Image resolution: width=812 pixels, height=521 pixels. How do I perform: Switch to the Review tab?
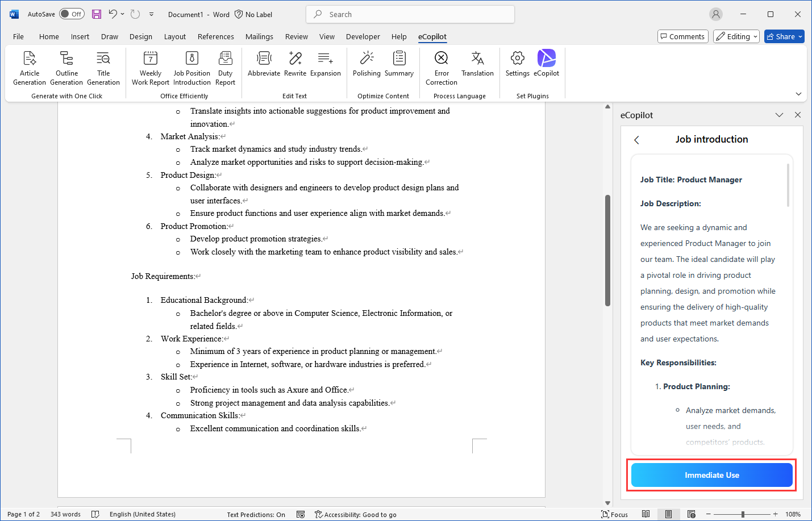(x=296, y=36)
